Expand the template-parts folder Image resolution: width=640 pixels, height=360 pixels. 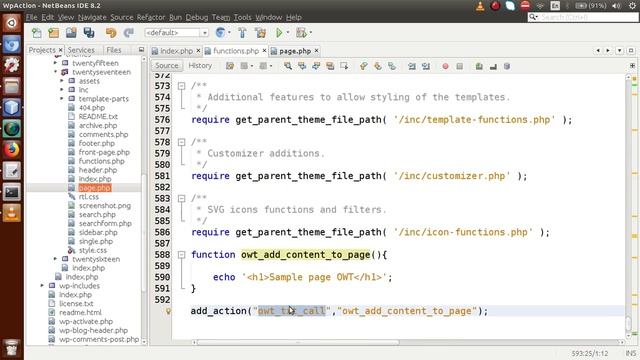click(62, 98)
